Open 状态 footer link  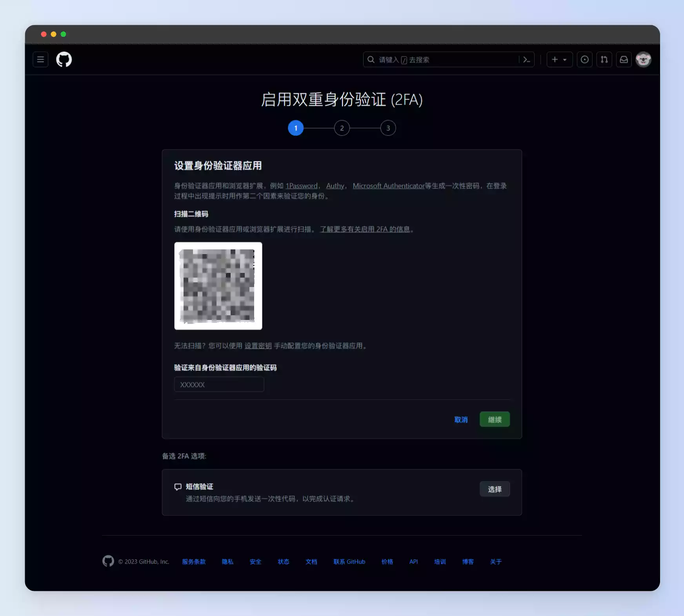pyautogui.click(x=284, y=561)
